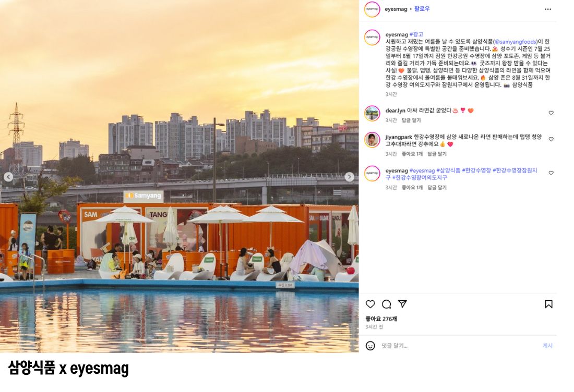
Task: Go to next photo with right arrow
Action: [349, 177]
